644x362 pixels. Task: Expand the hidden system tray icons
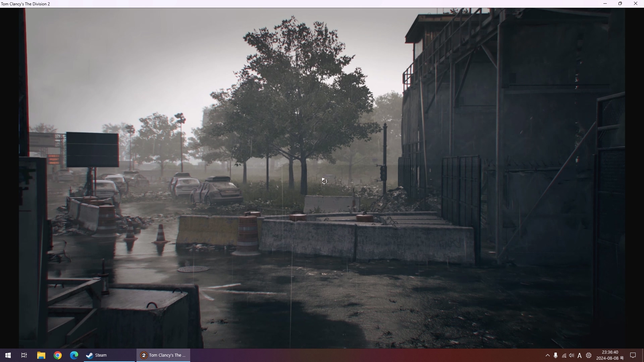click(547, 355)
